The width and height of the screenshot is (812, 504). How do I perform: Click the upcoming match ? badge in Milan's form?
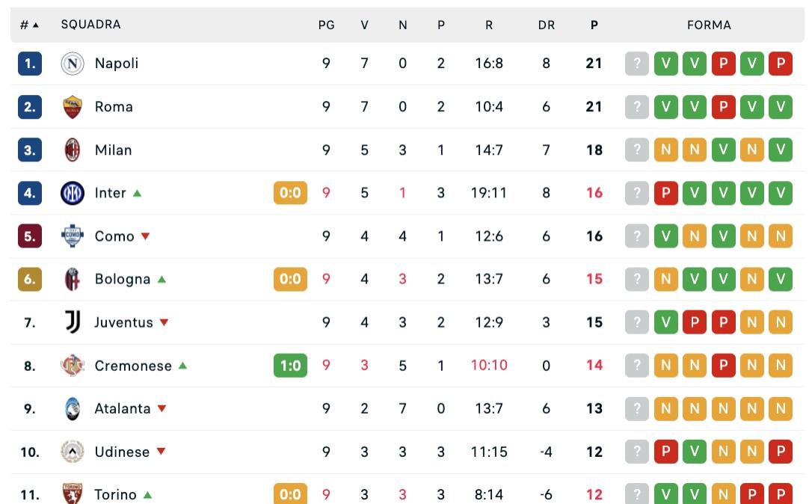pyautogui.click(x=636, y=150)
